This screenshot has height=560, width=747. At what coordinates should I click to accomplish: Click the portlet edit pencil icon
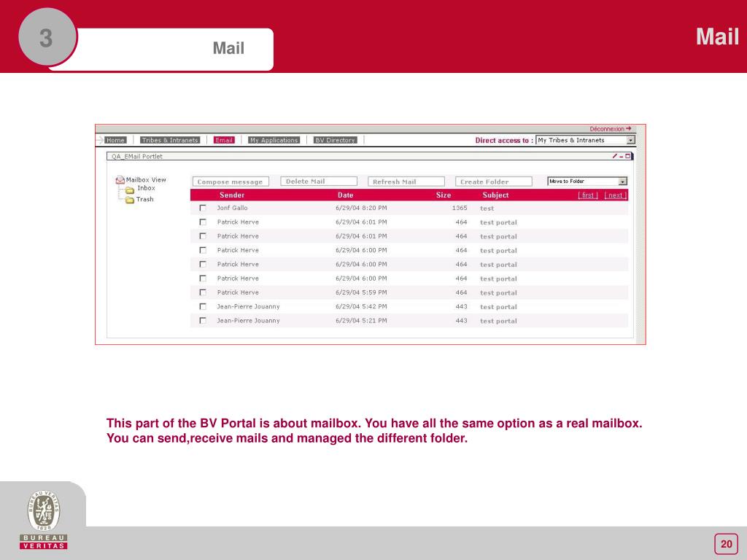click(615, 156)
